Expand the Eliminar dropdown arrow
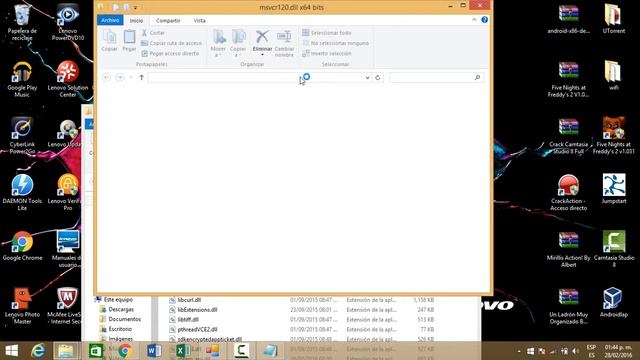640x360 pixels. click(262, 54)
